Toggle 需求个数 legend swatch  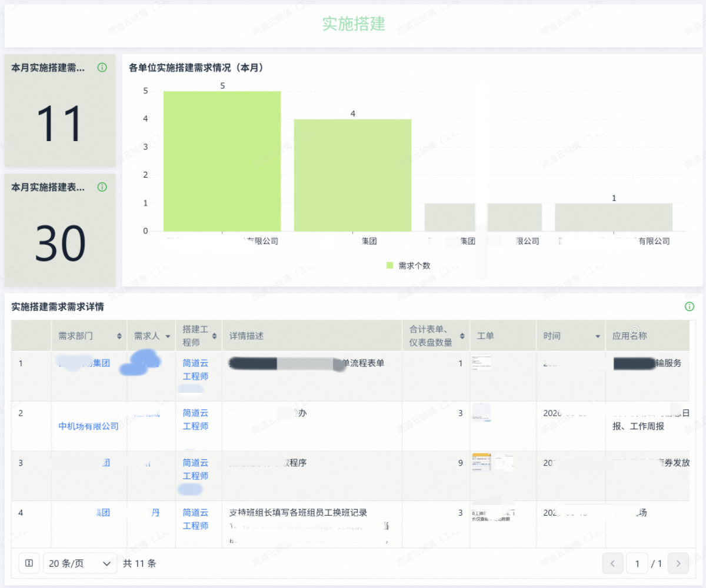pos(389,265)
